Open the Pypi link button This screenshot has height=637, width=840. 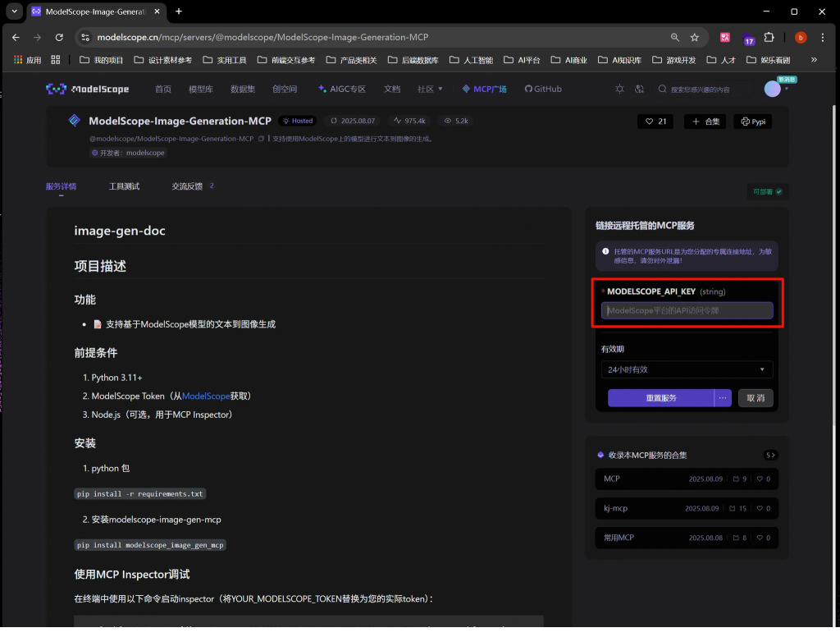coord(753,121)
